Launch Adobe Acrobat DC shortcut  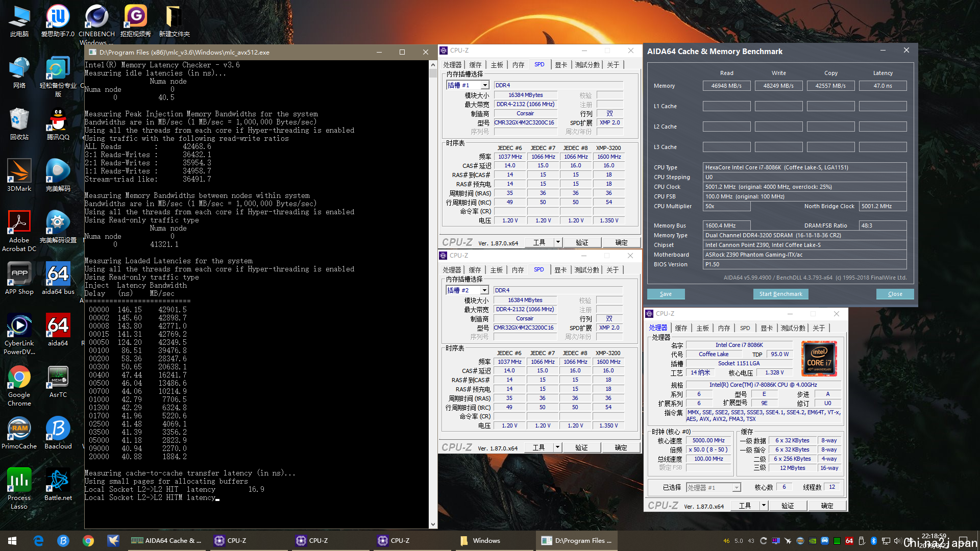pos(19,231)
